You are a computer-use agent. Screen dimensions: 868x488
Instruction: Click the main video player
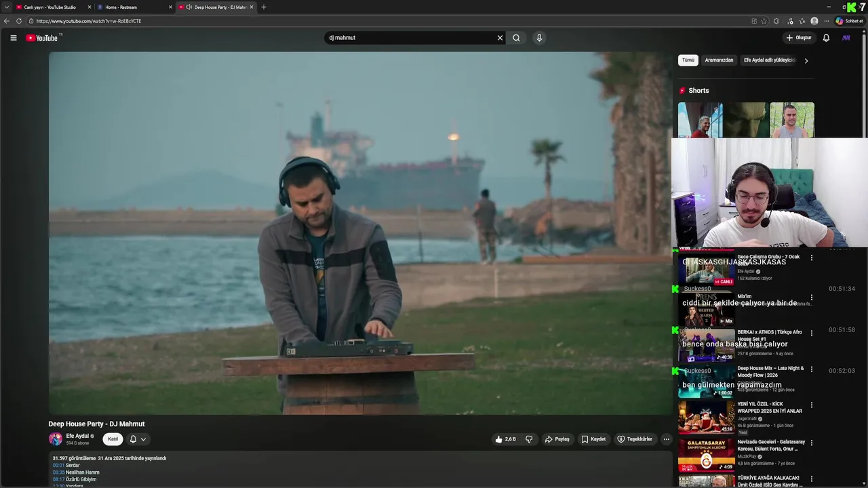click(360, 233)
